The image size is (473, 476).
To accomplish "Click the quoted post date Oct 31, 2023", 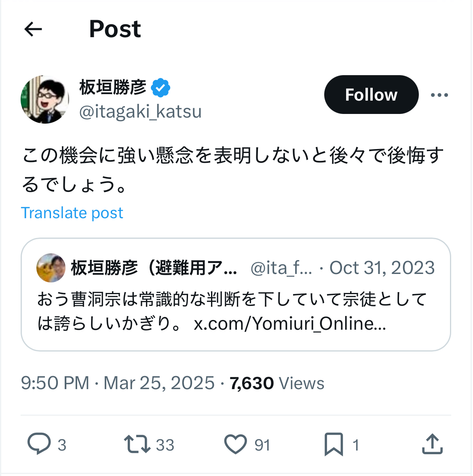I will 382,267.
